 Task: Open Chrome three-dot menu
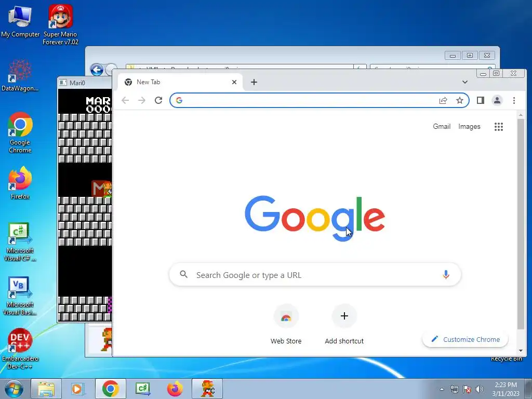(x=514, y=100)
